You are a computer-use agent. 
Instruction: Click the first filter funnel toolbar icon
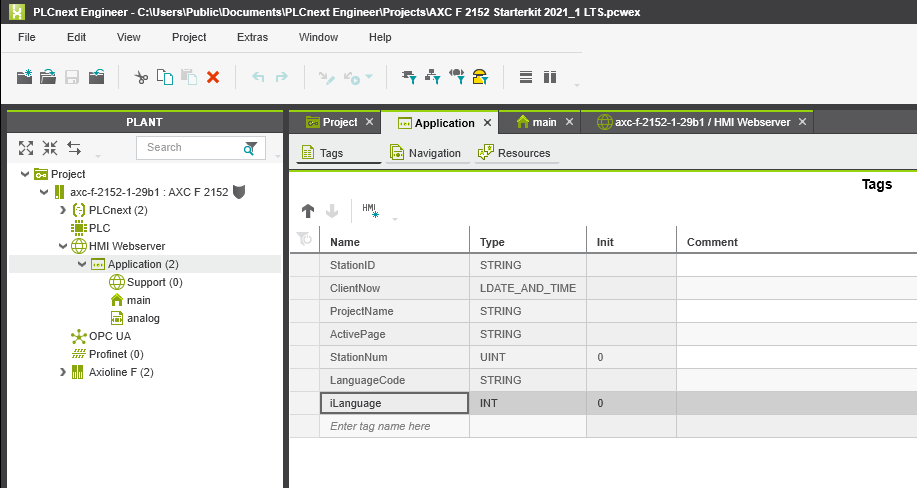409,77
